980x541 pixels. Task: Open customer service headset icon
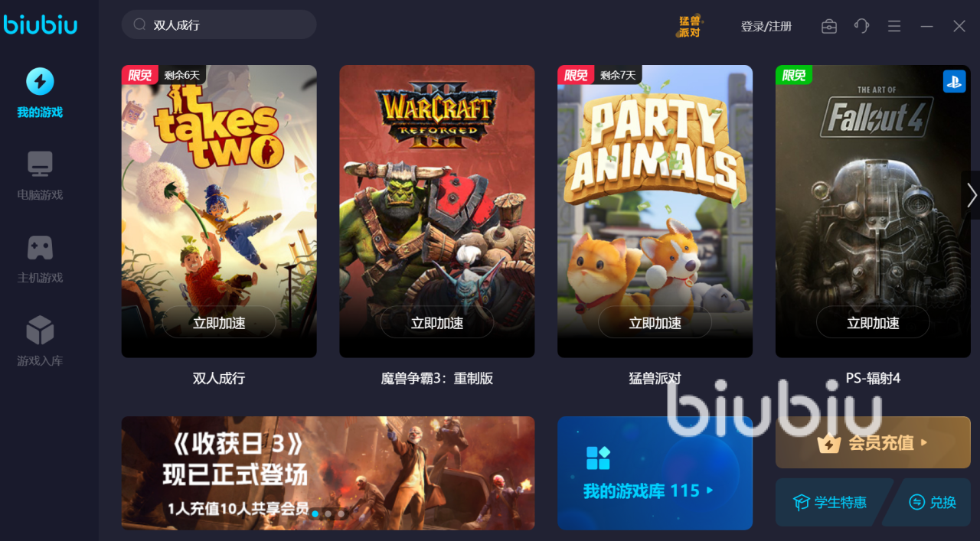click(861, 27)
